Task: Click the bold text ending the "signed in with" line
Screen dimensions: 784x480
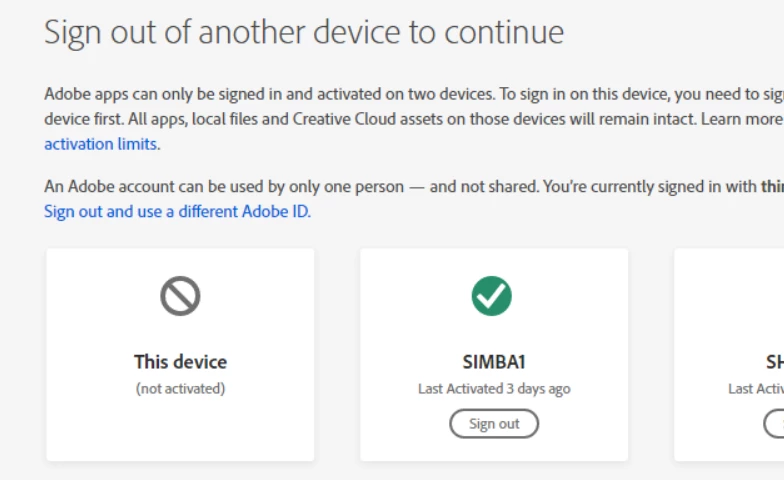Action: [772, 187]
